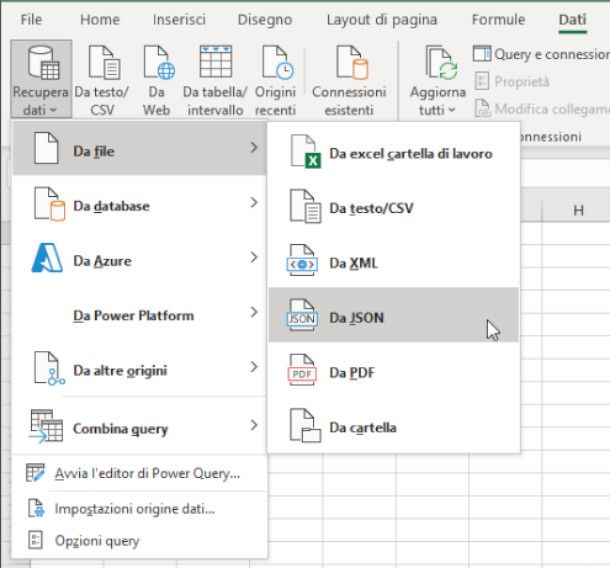Click the Impostazioni origine dati icon
Screen dimensions: 610x568
click(x=36, y=508)
